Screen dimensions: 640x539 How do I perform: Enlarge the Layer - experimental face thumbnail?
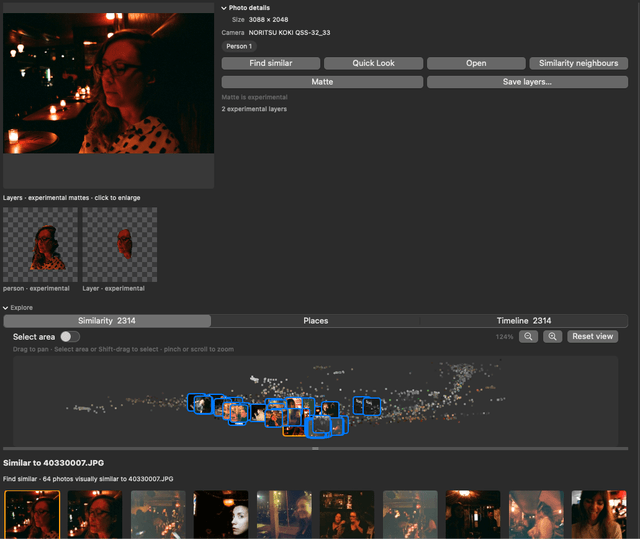[120, 244]
